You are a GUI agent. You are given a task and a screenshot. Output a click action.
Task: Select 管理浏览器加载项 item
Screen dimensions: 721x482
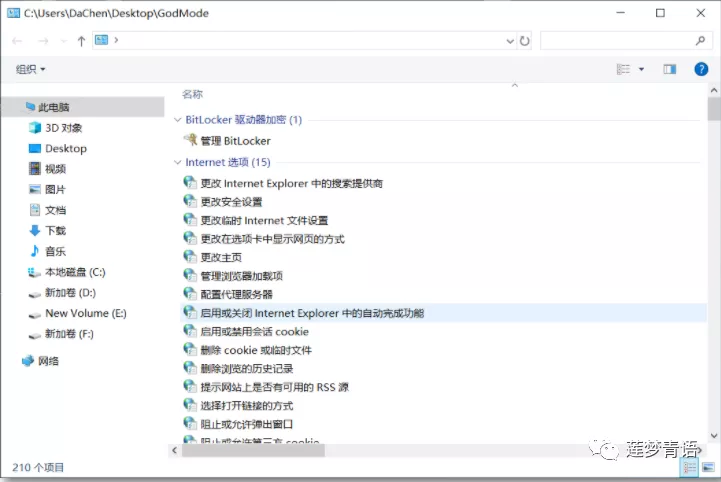click(233, 275)
